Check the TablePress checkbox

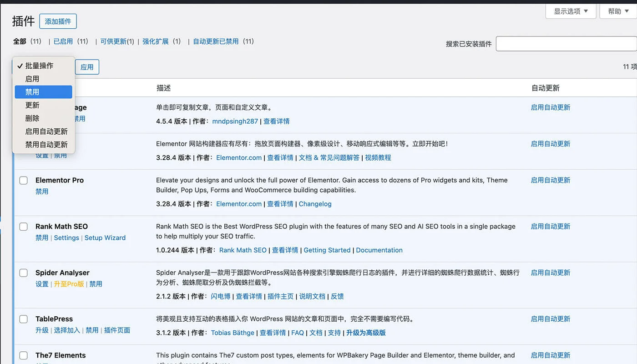(x=23, y=319)
